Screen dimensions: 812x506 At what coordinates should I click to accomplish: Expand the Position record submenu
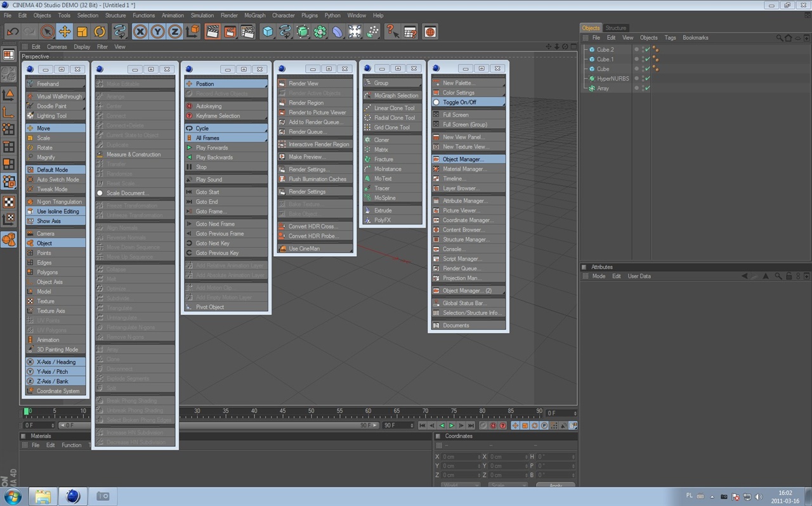[x=226, y=84]
